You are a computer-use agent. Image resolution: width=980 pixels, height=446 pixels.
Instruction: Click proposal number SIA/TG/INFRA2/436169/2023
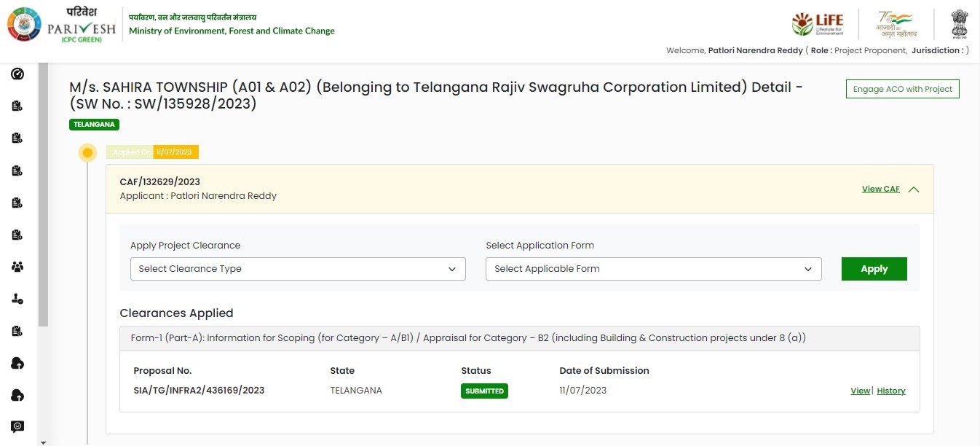click(199, 391)
